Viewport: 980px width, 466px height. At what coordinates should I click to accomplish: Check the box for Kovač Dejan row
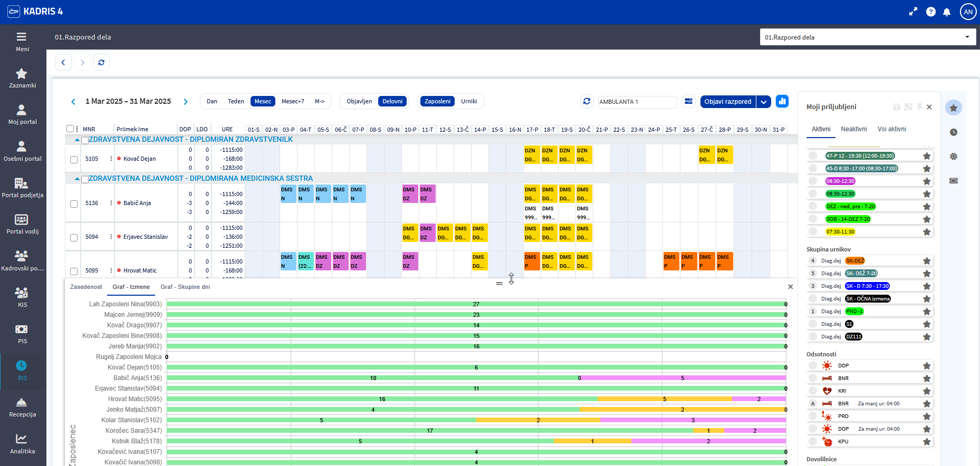[74, 159]
